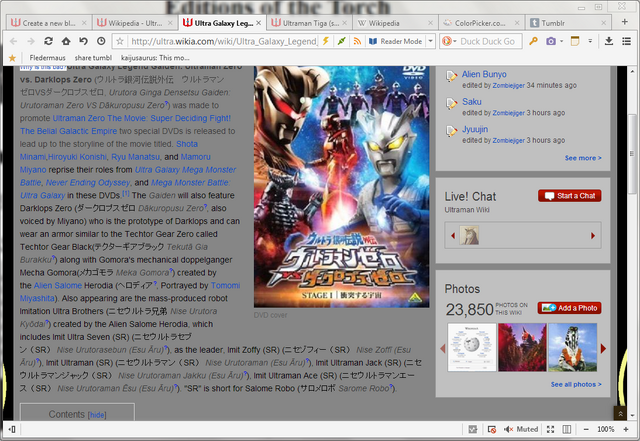Click See more recent activity
Screen dimensions: 640x441
pyautogui.click(x=583, y=158)
